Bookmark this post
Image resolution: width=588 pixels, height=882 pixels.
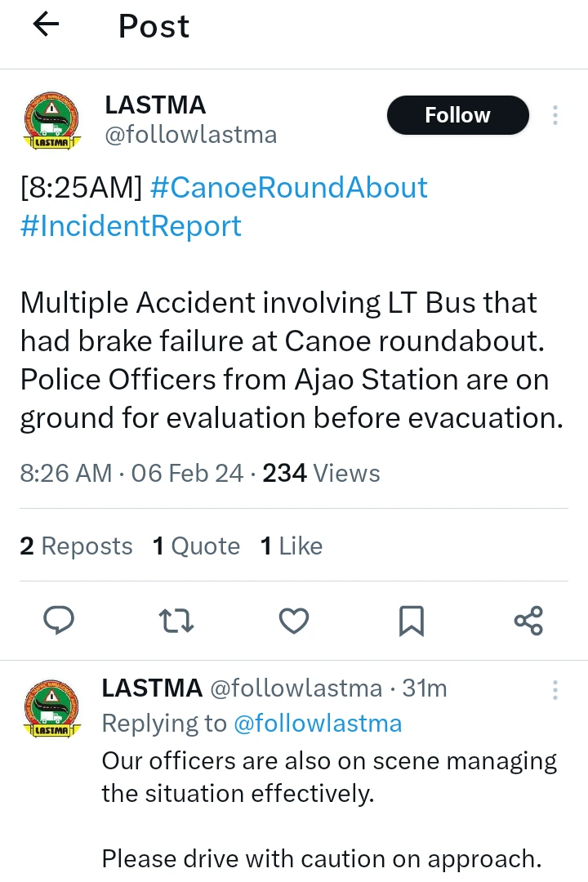(x=412, y=621)
